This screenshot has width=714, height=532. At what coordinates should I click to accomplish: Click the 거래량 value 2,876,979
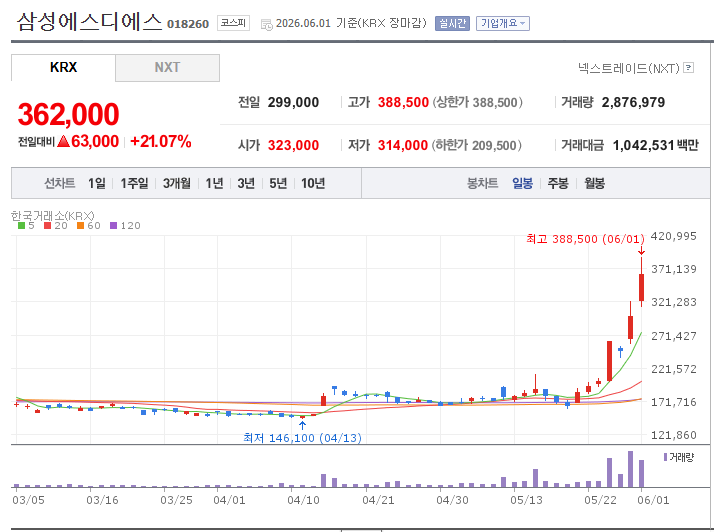pyautogui.click(x=633, y=102)
